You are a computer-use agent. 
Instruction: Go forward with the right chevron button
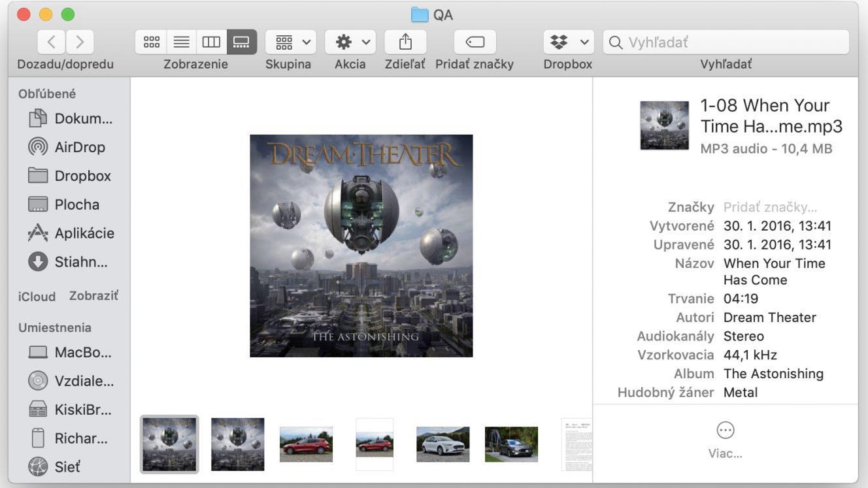click(80, 42)
